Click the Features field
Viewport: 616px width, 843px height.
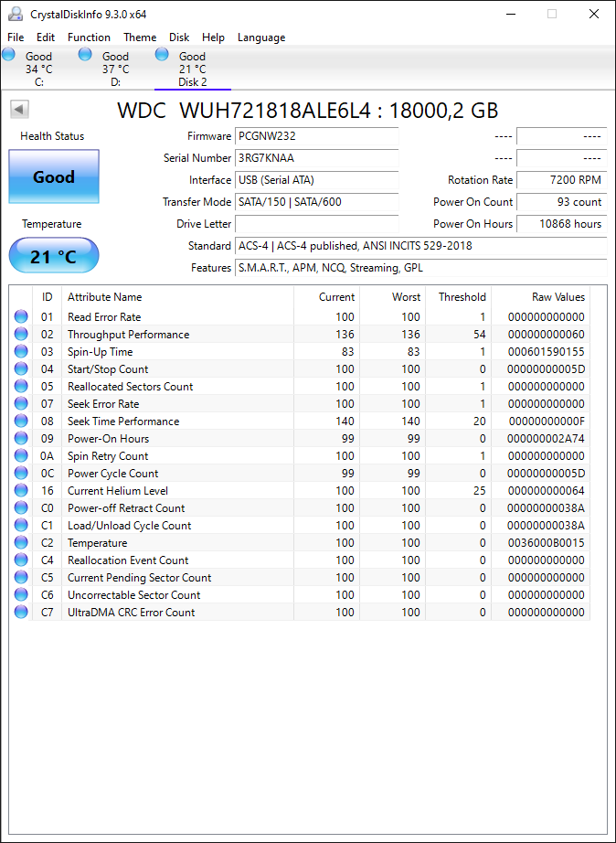click(x=421, y=268)
